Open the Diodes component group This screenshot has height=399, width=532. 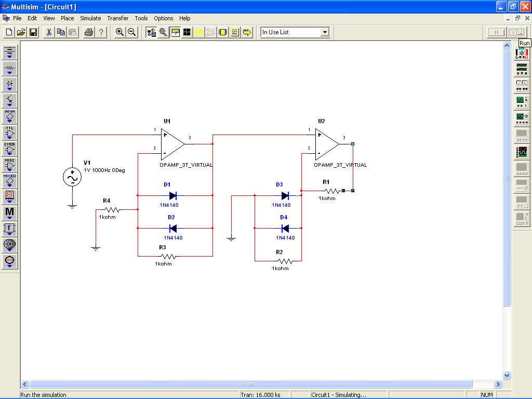coord(9,84)
